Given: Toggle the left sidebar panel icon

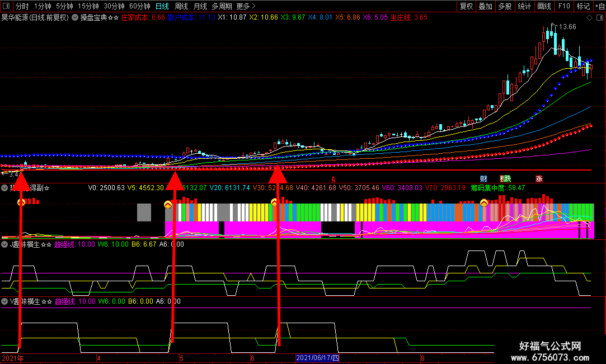Looking at the screenshot, I should pos(6,6).
